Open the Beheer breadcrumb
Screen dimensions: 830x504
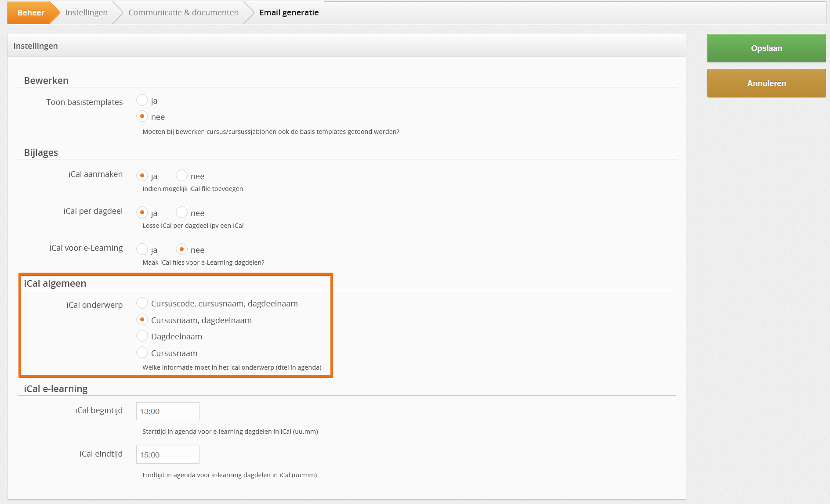tap(31, 13)
